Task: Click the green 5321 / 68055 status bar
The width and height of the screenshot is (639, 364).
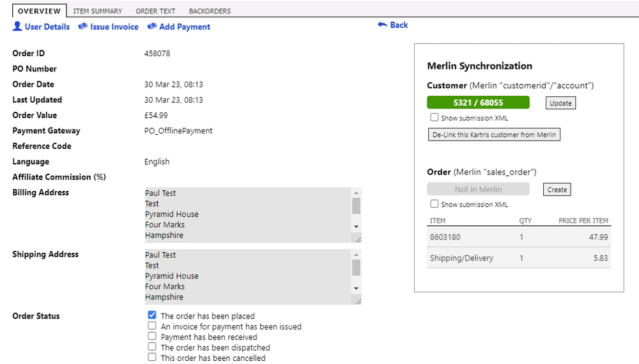Action: tap(478, 103)
